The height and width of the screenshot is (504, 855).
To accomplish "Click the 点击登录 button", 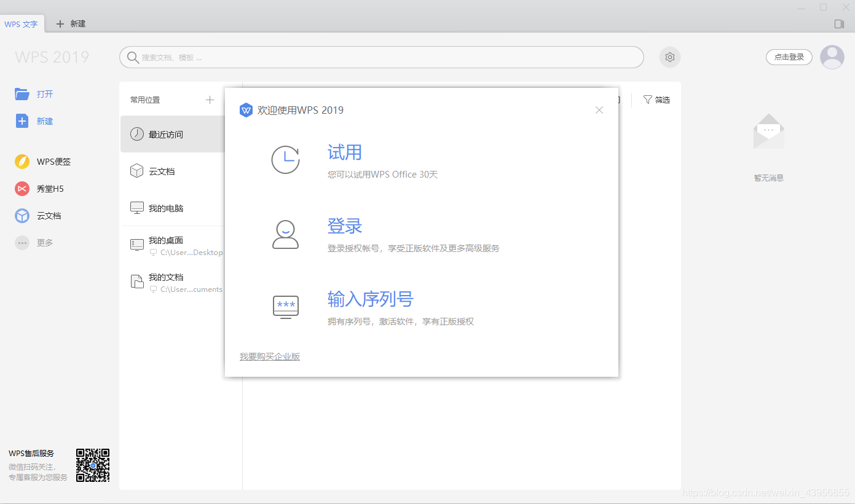I will pyautogui.click(x=789, y=57).
